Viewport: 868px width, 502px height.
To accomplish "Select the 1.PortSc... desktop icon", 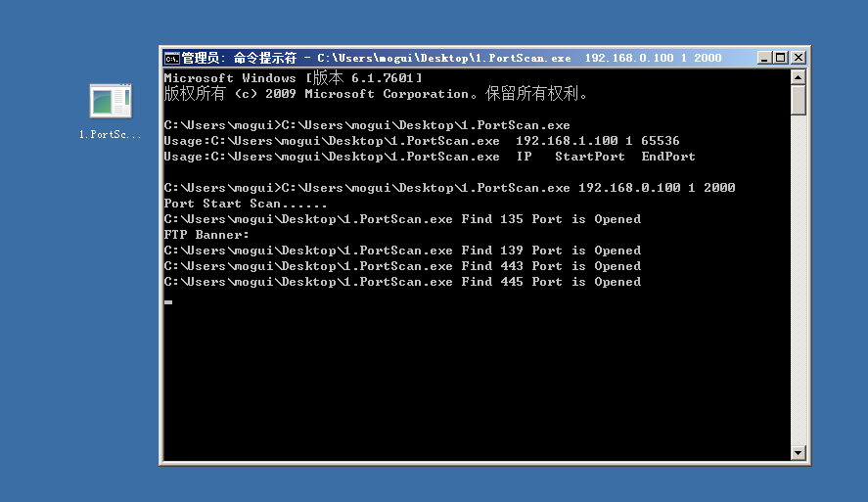I will [x=111, y=111].
